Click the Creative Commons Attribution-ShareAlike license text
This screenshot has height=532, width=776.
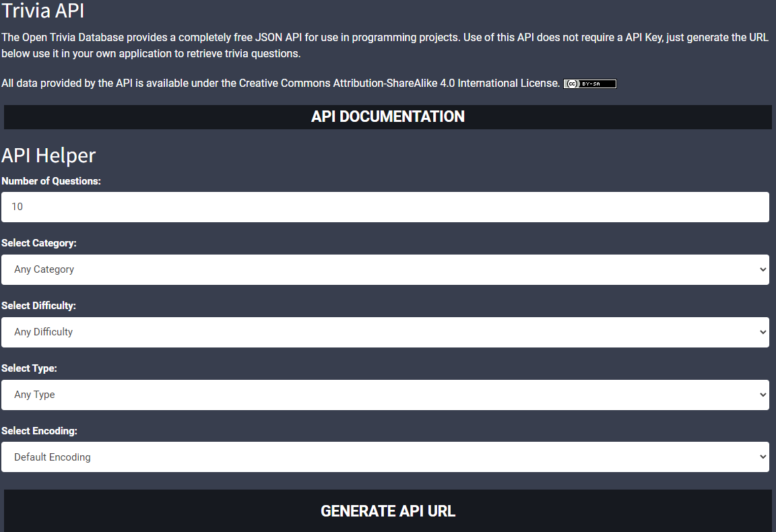tap(397, 83)
